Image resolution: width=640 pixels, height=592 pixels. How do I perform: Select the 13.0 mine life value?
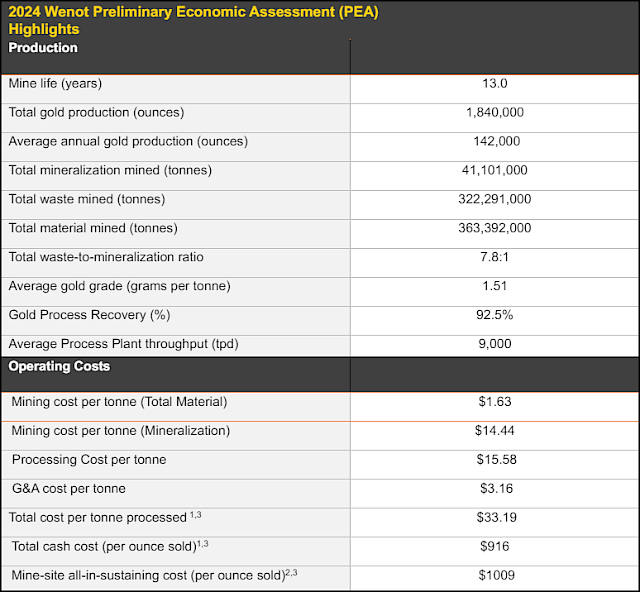(x=495, y=84)
